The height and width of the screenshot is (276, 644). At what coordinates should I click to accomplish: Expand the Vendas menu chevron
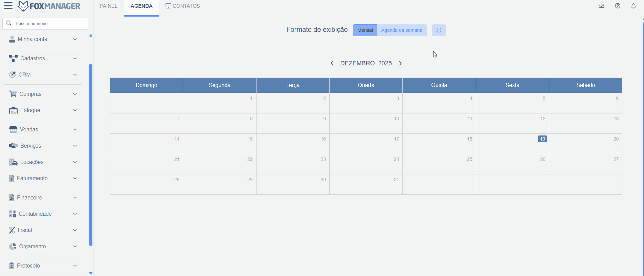(x=75, y=129)
